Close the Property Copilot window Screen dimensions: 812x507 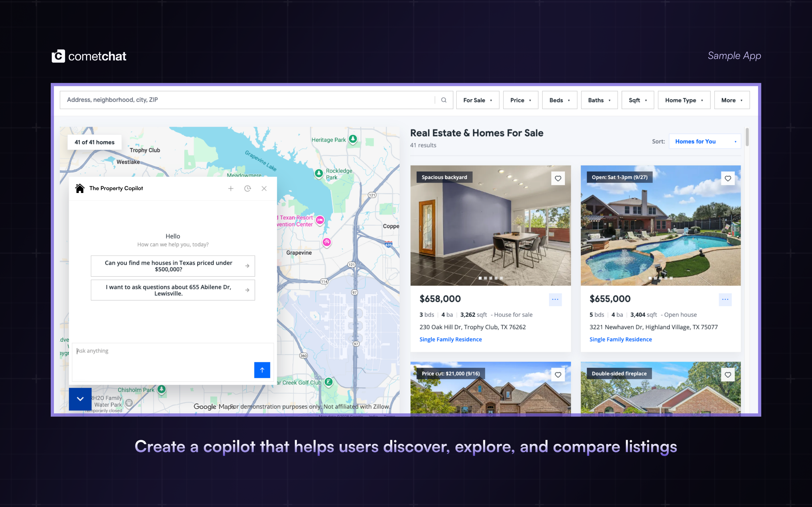(264, 189)
